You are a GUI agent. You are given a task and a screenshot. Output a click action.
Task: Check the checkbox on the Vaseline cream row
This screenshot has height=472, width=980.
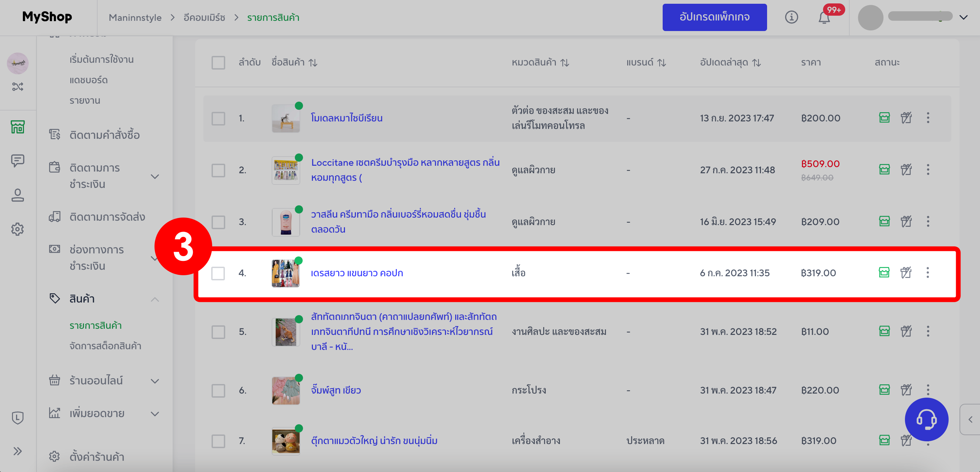[x=218, y=222]
